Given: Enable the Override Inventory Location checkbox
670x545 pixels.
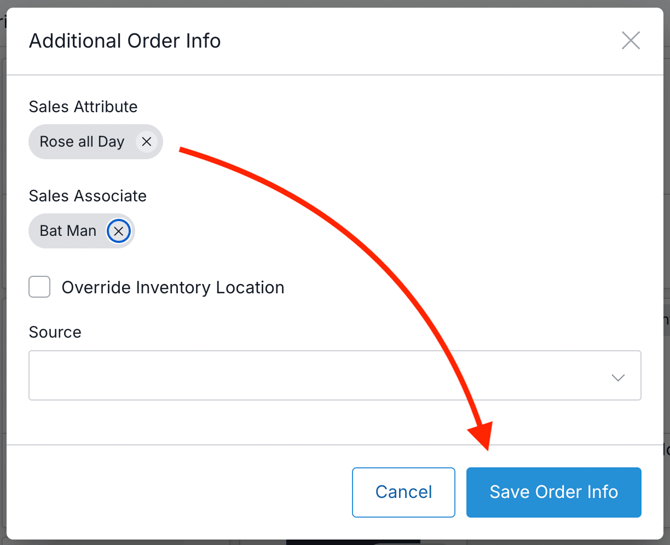Looking at the screenshot, I should (x=40, y=287).
